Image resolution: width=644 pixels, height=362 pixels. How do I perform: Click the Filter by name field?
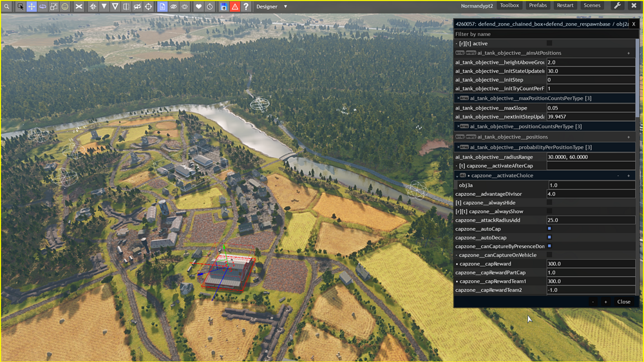544,34
